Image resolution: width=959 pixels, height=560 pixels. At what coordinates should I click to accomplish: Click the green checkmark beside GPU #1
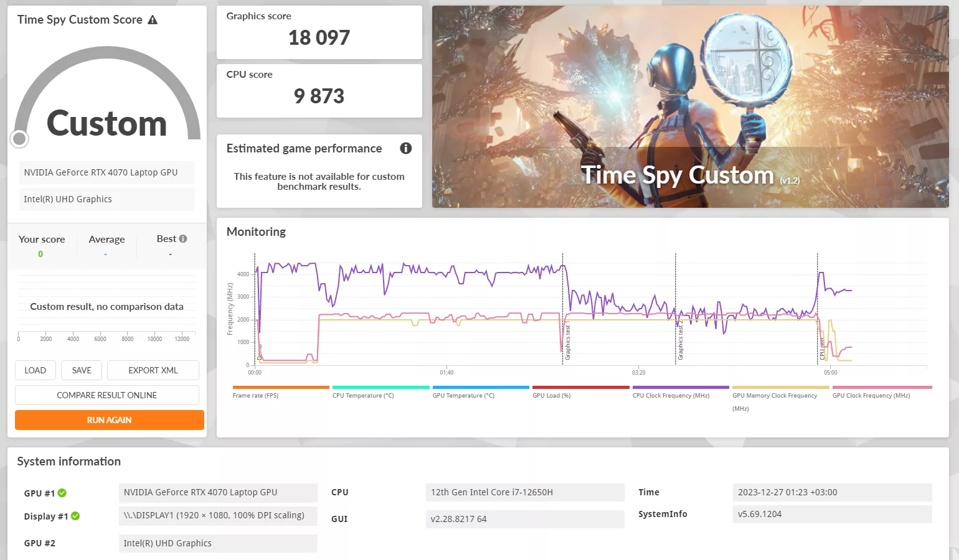(62, 493)
